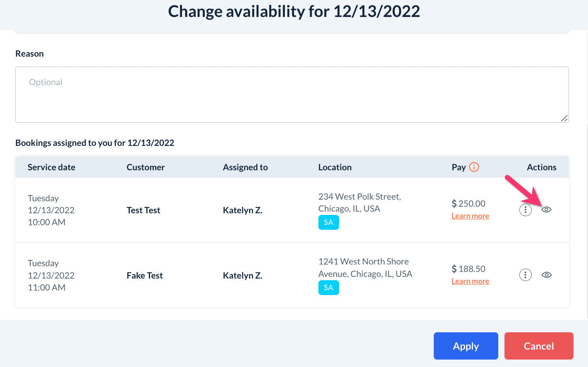Click SA badge under North Shore Avenue

[x=328, y=288]
